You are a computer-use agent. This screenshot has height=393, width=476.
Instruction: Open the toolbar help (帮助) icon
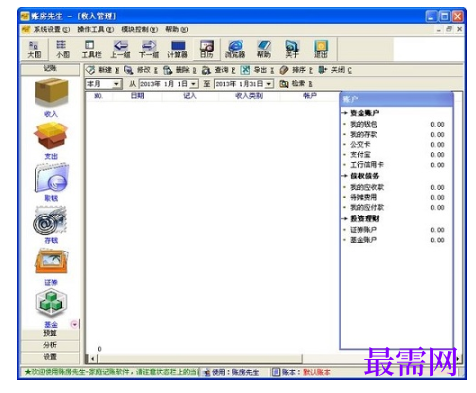[263, 49]
